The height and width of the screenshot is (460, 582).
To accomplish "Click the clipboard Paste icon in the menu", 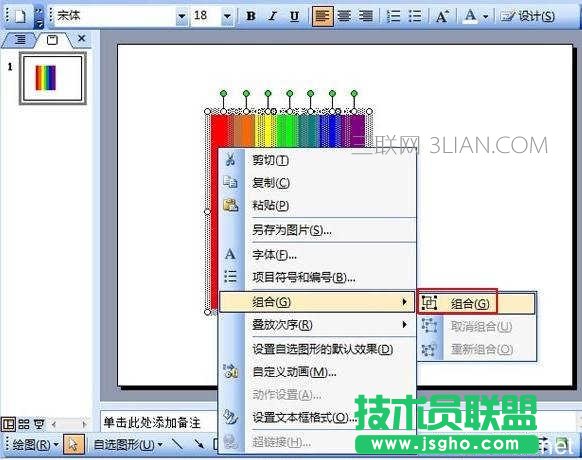I will [230, 205].
